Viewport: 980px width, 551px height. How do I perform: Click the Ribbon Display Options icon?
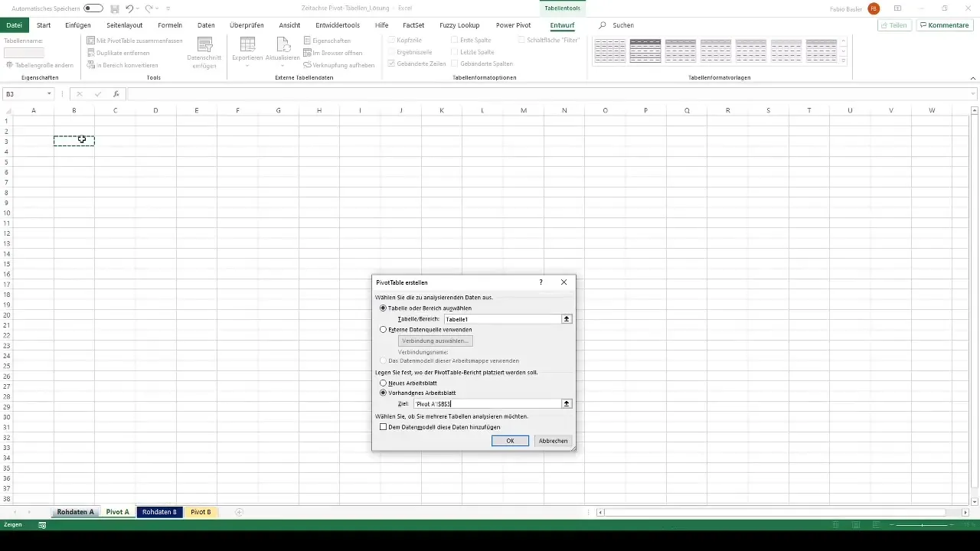coord(897,8)
